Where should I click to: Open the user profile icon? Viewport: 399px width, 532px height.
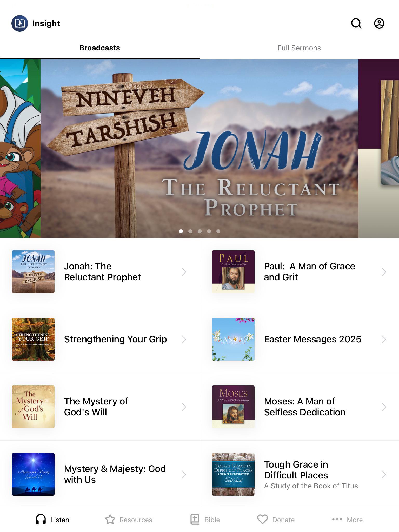click(x=379, y=23)
